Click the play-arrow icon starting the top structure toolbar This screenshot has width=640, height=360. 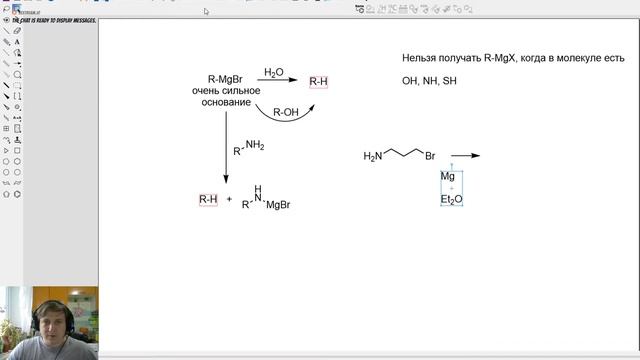[360, 9]
